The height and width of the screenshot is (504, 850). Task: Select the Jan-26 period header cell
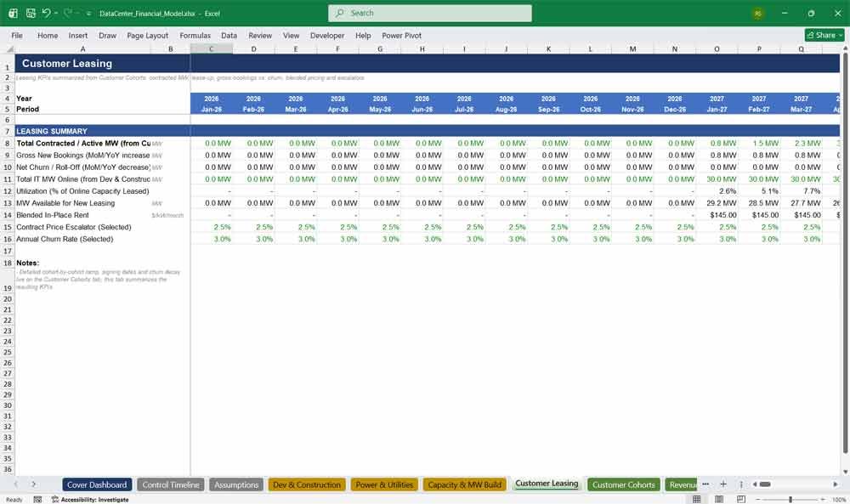(x=212, y=109)
